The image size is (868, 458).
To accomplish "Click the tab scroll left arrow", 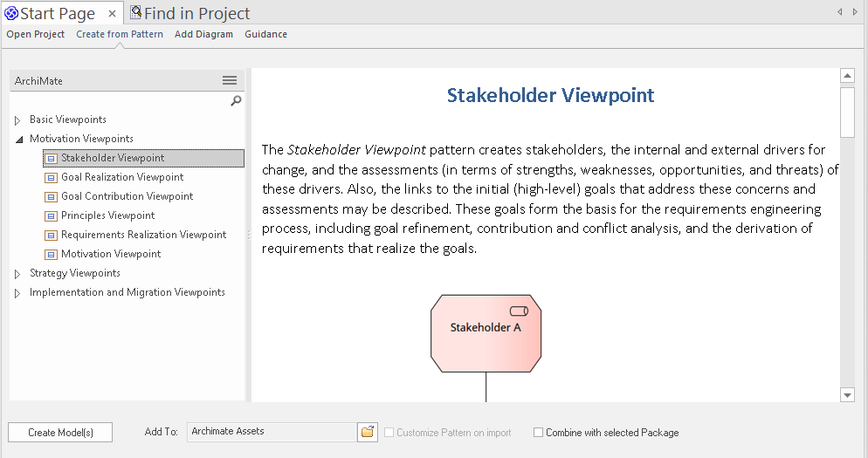I will click(x=840, y=11).
